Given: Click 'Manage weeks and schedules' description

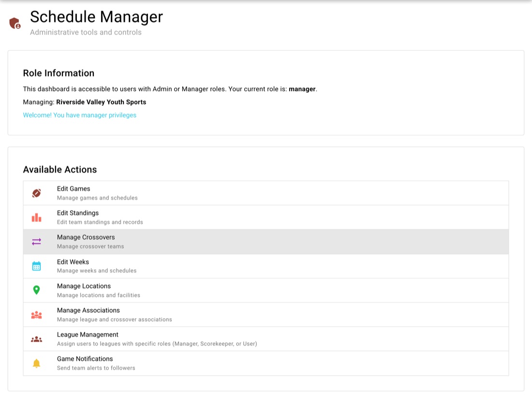Looking at the screenshot, I should point(97,271).
